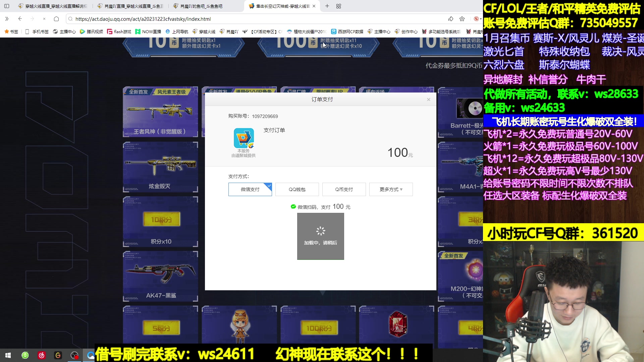Close the 集击长空幻灭神威 tab
This screenshot has height=362, width=644.
point(314,6)
